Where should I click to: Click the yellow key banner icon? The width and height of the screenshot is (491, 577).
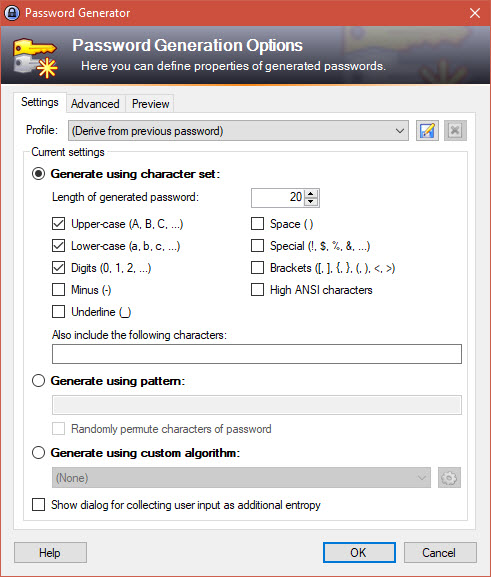pyautogui.click(x=35, y=57)
